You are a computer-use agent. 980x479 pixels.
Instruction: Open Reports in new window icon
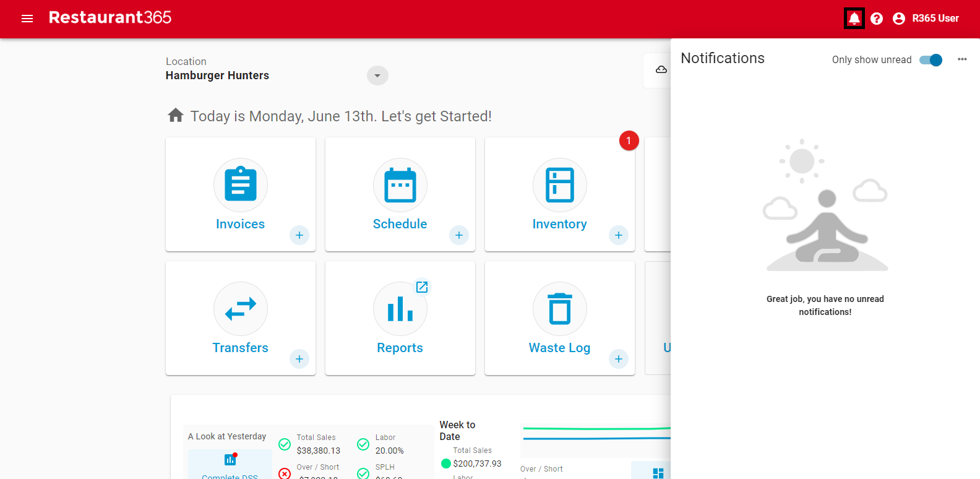422,287
